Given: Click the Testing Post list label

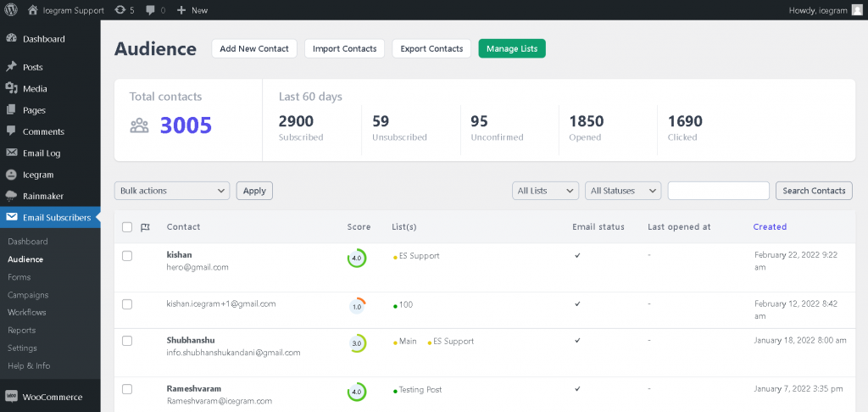Looking at the screenshot, I should point(420,390).
